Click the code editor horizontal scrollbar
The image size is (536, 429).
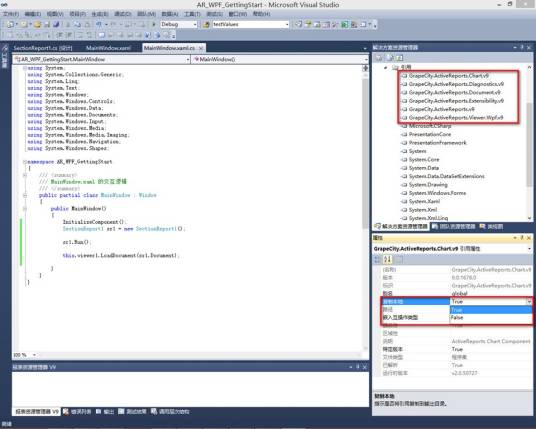[200, 355]
